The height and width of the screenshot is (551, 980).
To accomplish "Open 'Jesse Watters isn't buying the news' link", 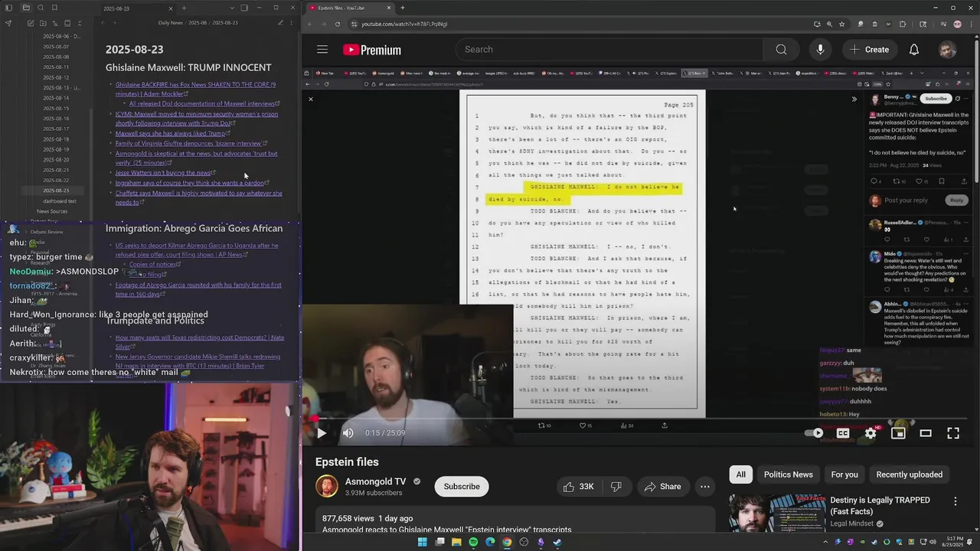I will (x=163, y=173).
